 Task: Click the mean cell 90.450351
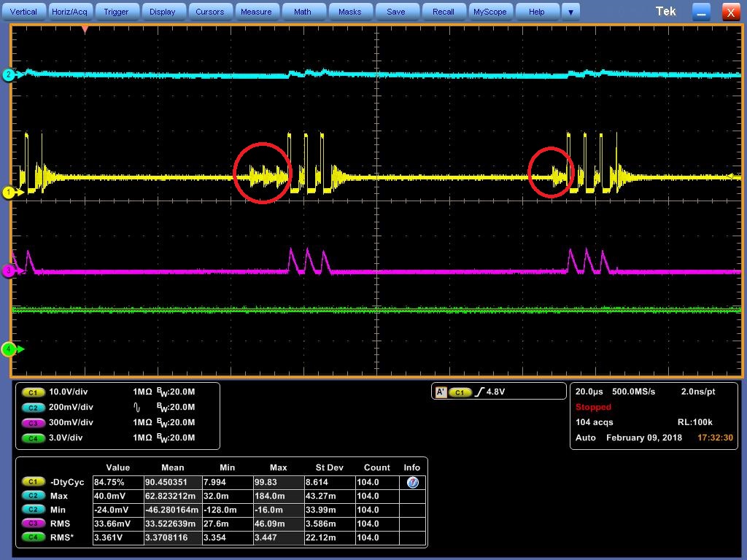pos(172,482)
